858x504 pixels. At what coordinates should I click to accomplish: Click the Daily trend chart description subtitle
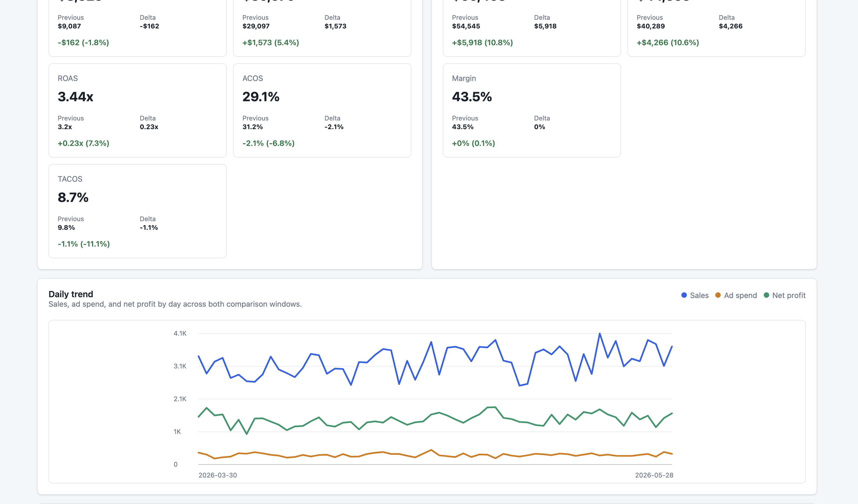175,304
